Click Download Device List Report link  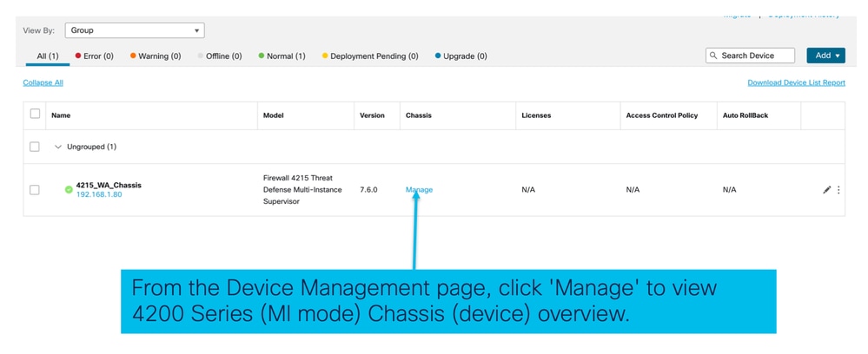(x=796, y=82)
